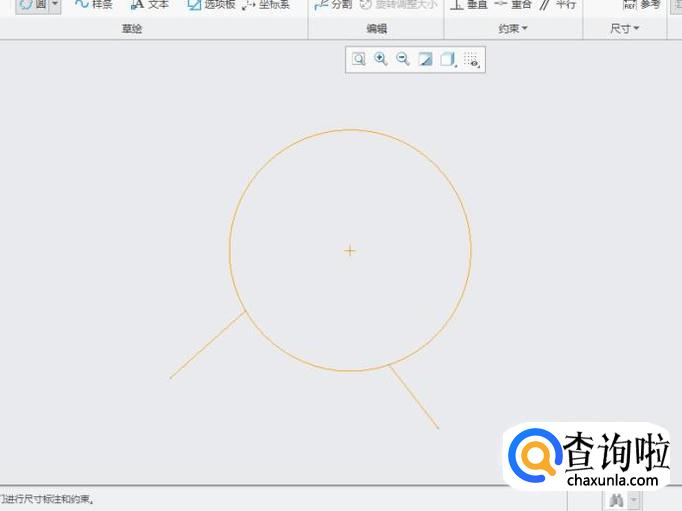The image size is (682, 511).
Task: Click the status message about 尺寸标注和约束
Action: (47, 499)
